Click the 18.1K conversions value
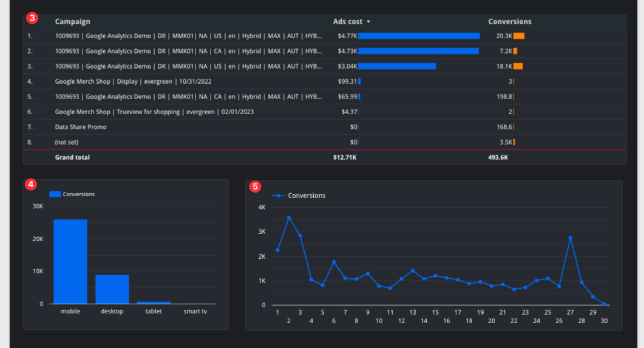 coord(504,66)
